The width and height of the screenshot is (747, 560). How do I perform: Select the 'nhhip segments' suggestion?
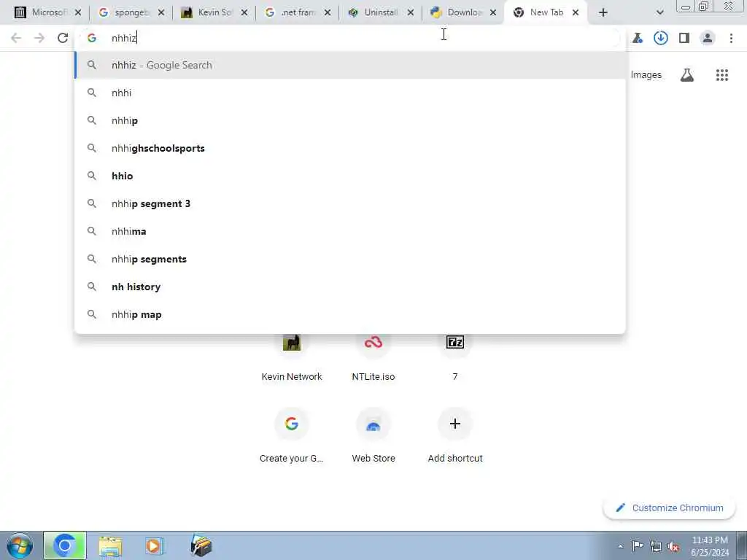click(x=350, y=259)
